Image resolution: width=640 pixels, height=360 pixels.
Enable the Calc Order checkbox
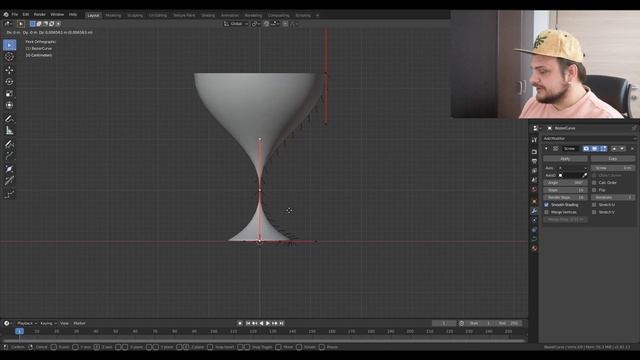[x=594, y=182]
